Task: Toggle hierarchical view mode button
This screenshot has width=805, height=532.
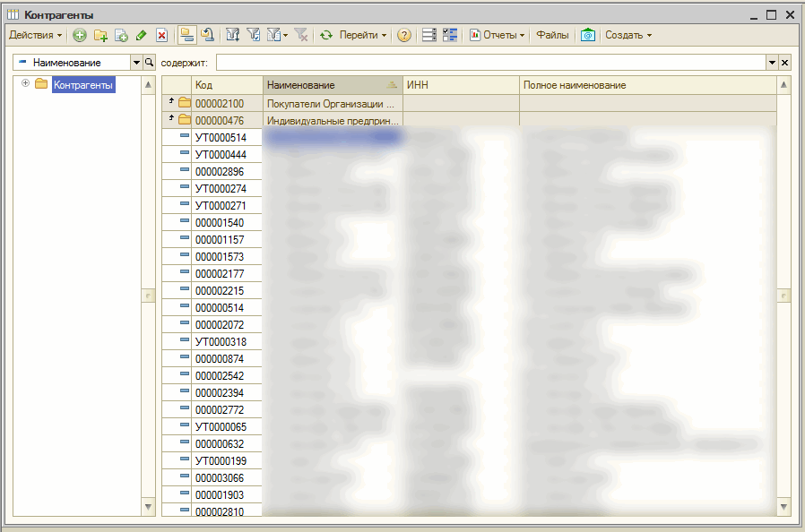Action: (x=187, y=36)
